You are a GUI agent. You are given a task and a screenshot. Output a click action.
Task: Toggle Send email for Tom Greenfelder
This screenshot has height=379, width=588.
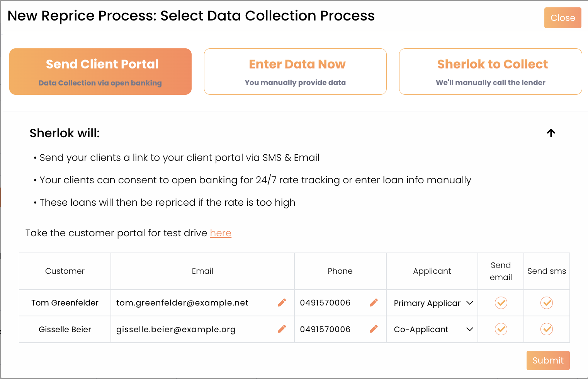[501, 302]
